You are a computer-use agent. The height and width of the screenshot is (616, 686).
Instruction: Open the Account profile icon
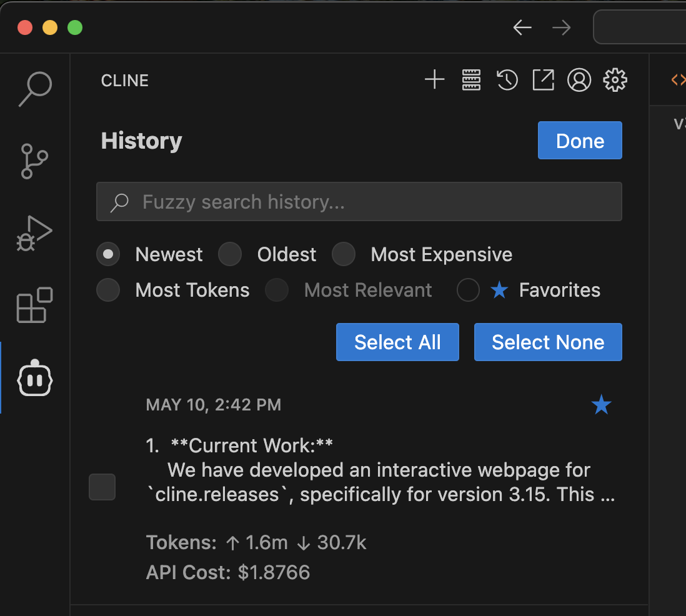coord(579,80)
